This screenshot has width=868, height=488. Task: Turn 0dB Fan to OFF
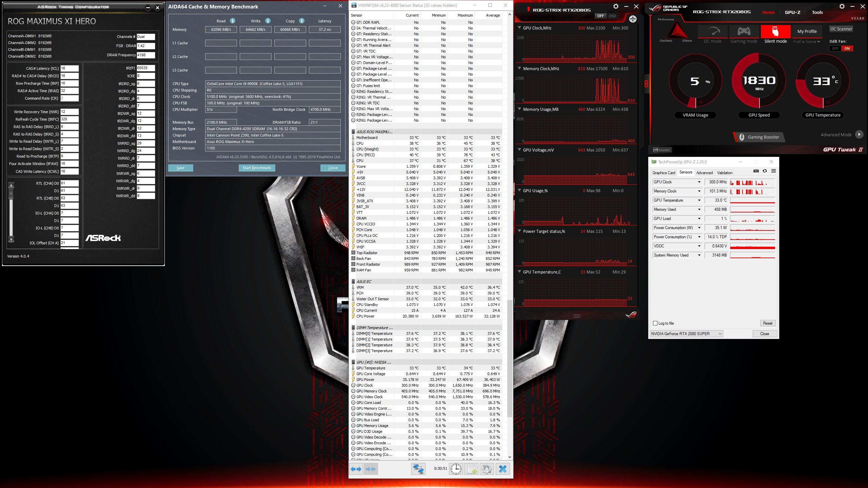835,48
